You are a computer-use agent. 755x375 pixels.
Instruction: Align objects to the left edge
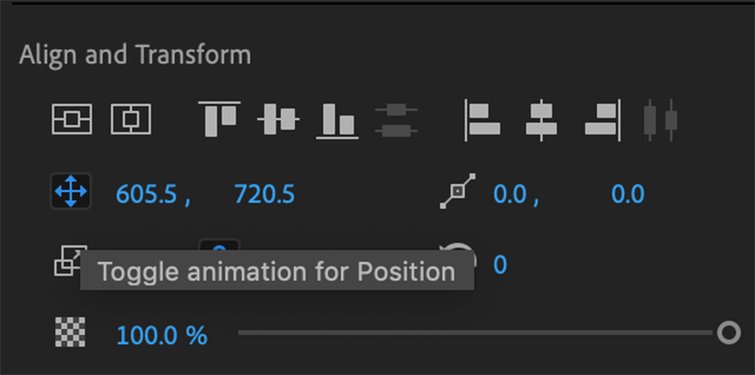[482, 120]
